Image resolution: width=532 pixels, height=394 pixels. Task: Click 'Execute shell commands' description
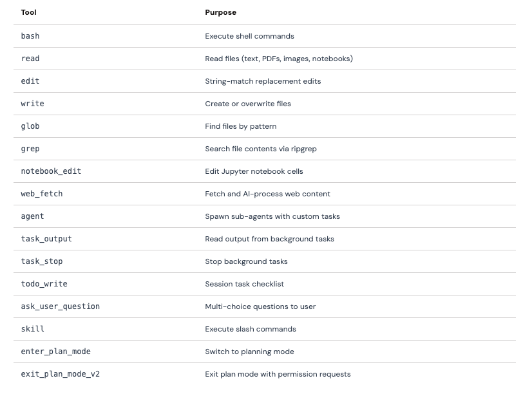[249, 36]
